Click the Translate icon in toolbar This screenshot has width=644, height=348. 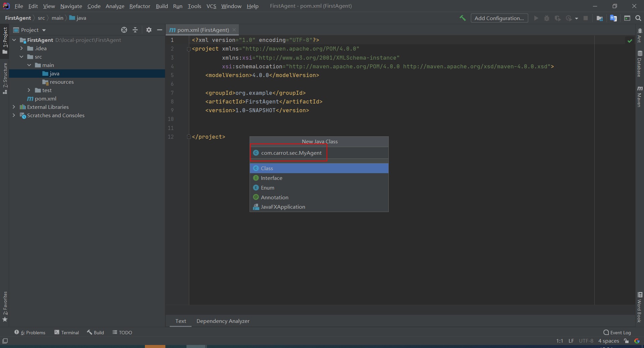click(x=613, y=18)
